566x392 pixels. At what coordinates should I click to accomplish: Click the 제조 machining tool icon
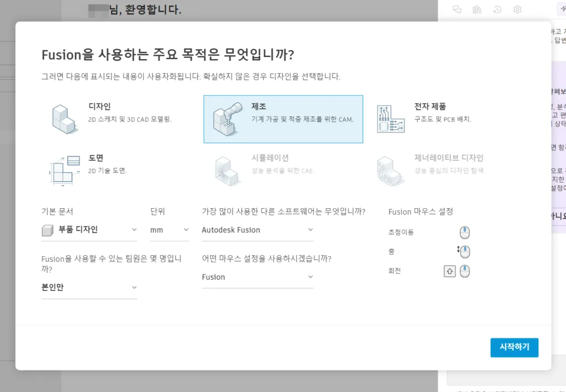228,119
